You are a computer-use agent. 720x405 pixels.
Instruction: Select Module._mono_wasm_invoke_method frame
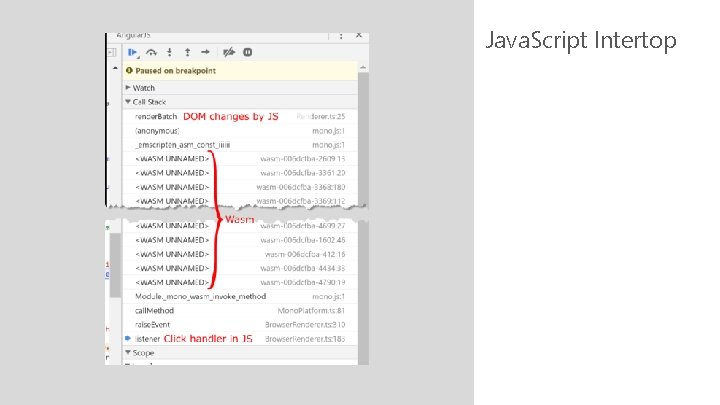pyautogui.click(x=240, y=297)
